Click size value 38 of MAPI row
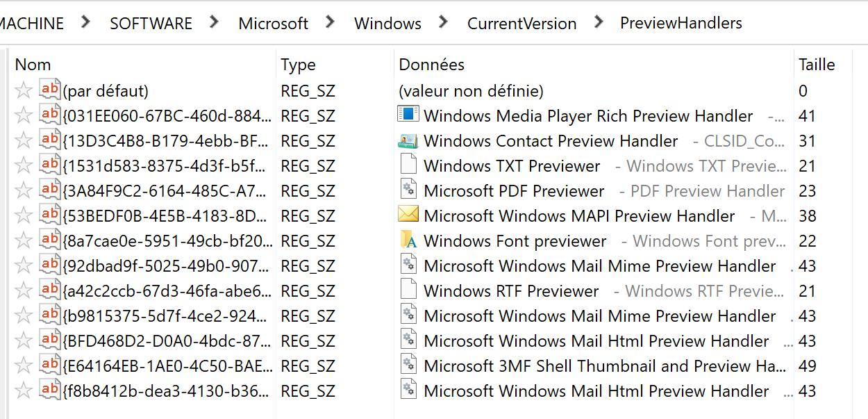This screenshot has height=419, width=868. 807,216
